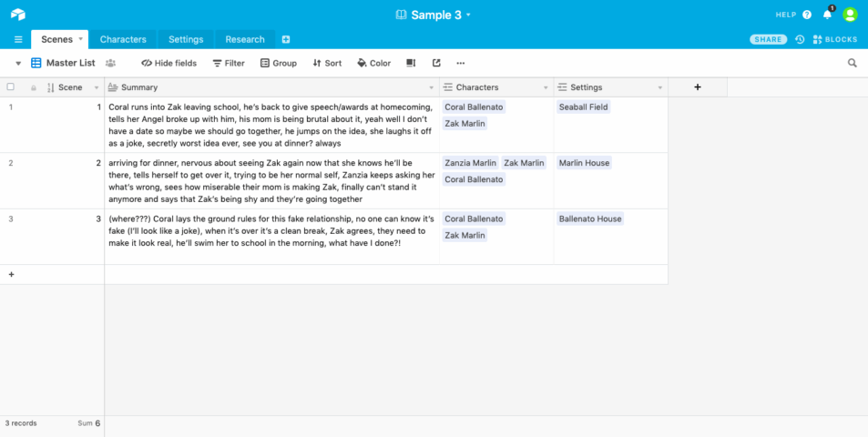
Task: Toggle the select-all rows checkbox
Action: coord(11,87)
